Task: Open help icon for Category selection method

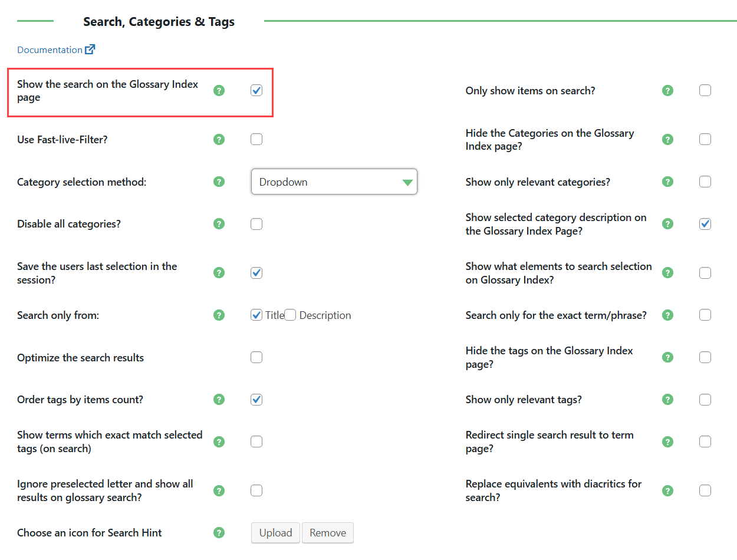Action: point(219,182)
